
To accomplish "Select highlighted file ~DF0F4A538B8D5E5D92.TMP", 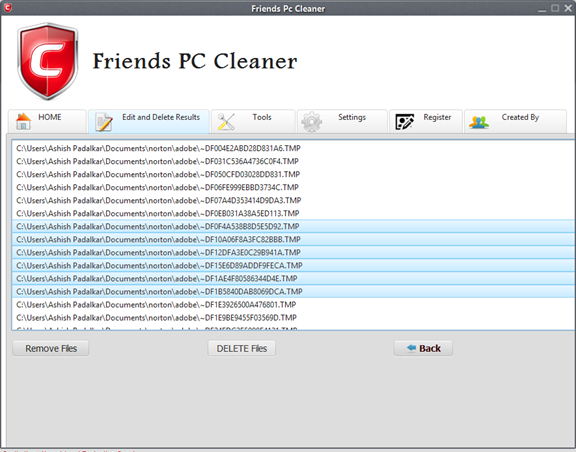I will click(293, 226).
